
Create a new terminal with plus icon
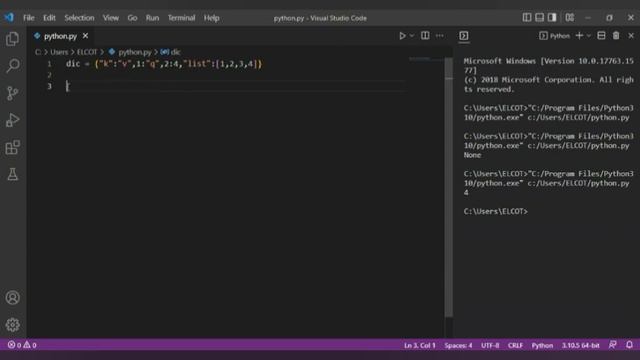click(x=579, y=36)
